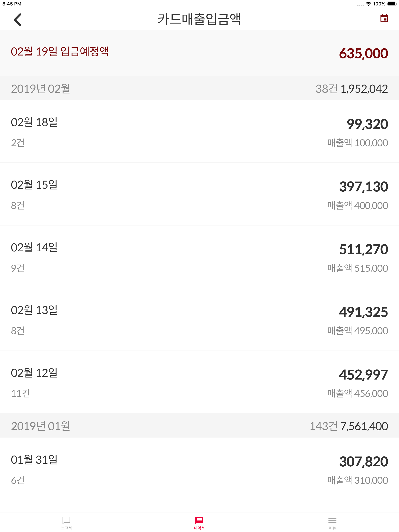The height and width of the screenshot is (532, 399).
Task: View details for 02월 13일
Action: (x=199, y=319)
